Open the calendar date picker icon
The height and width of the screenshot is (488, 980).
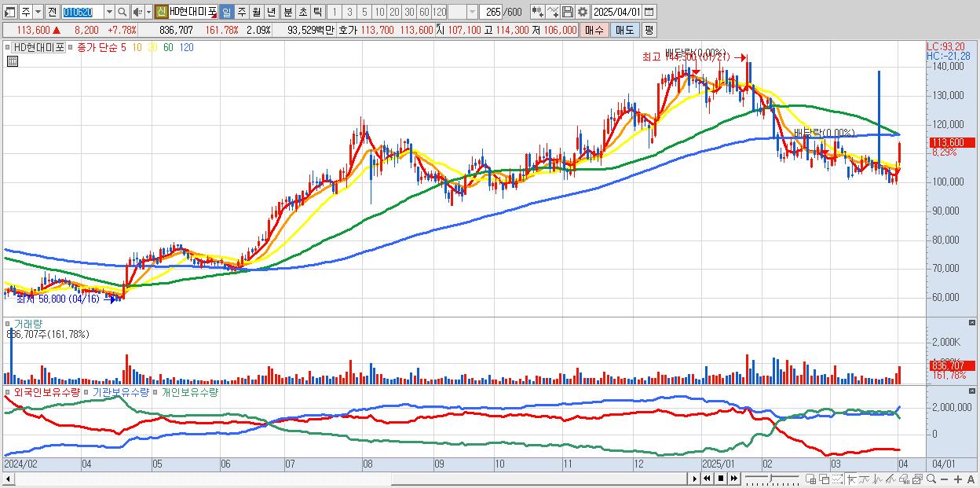(649, 12)
